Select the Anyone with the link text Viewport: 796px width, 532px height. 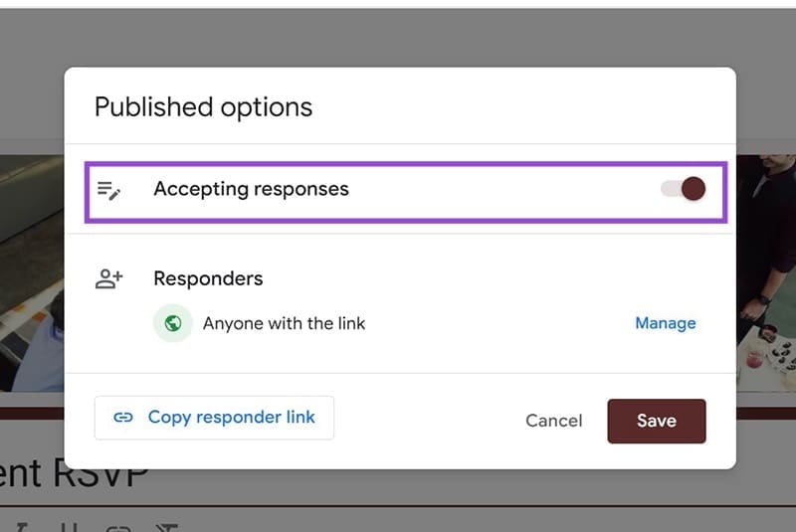(x=284, y=323)
